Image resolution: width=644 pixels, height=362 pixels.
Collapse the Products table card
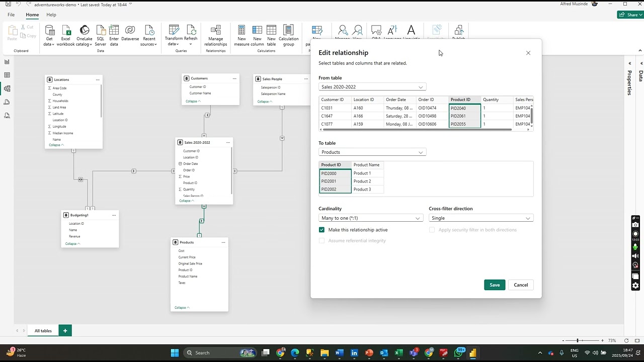(182, 308)
